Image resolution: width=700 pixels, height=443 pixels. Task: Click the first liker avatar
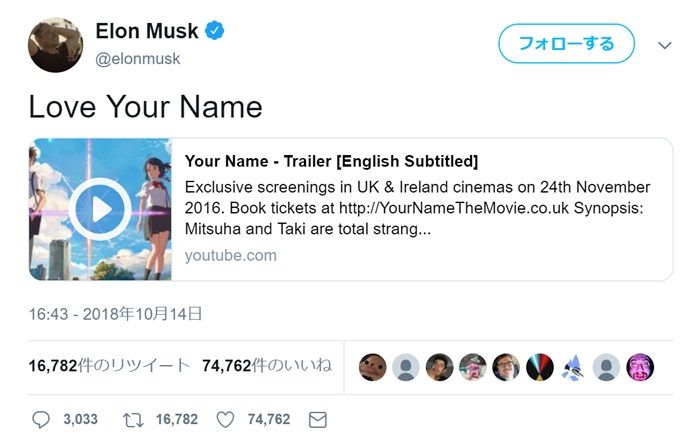pos(372,367)
